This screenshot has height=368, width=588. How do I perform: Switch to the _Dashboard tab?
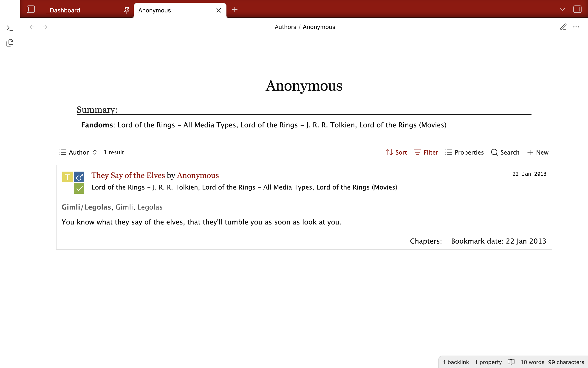tap(63, 10)
